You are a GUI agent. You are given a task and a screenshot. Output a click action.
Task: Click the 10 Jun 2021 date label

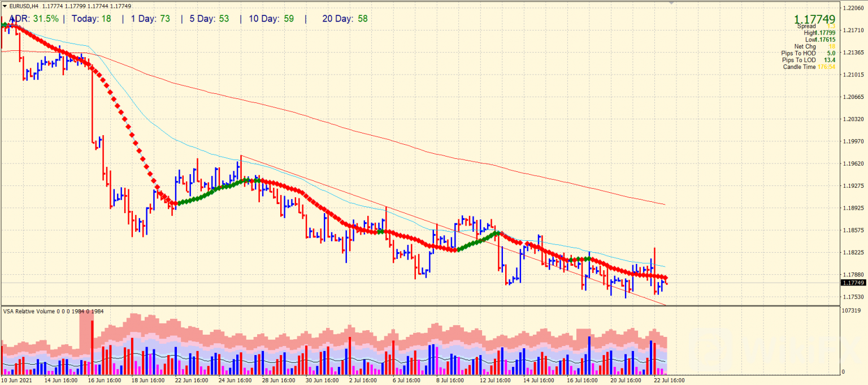(18, 380)
